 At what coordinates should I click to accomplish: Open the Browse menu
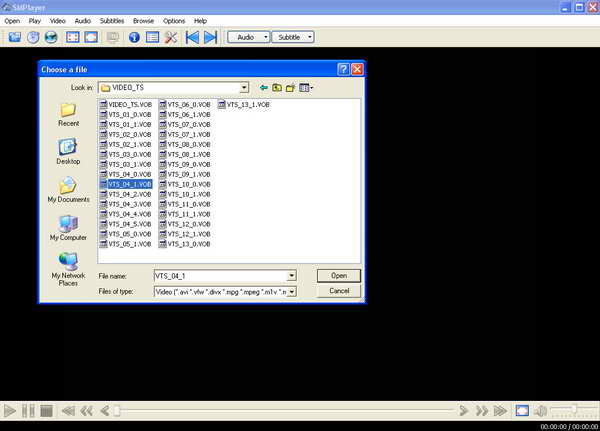coord(143,21)
